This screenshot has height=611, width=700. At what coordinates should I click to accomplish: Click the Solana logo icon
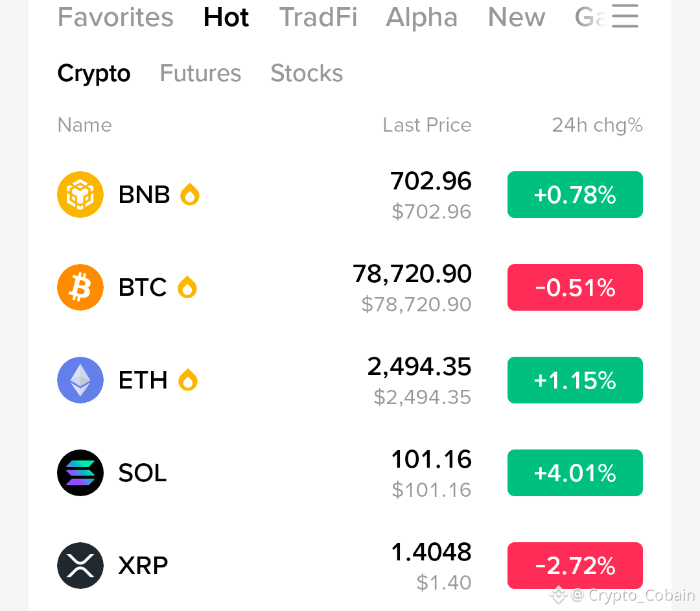[80, 473]
